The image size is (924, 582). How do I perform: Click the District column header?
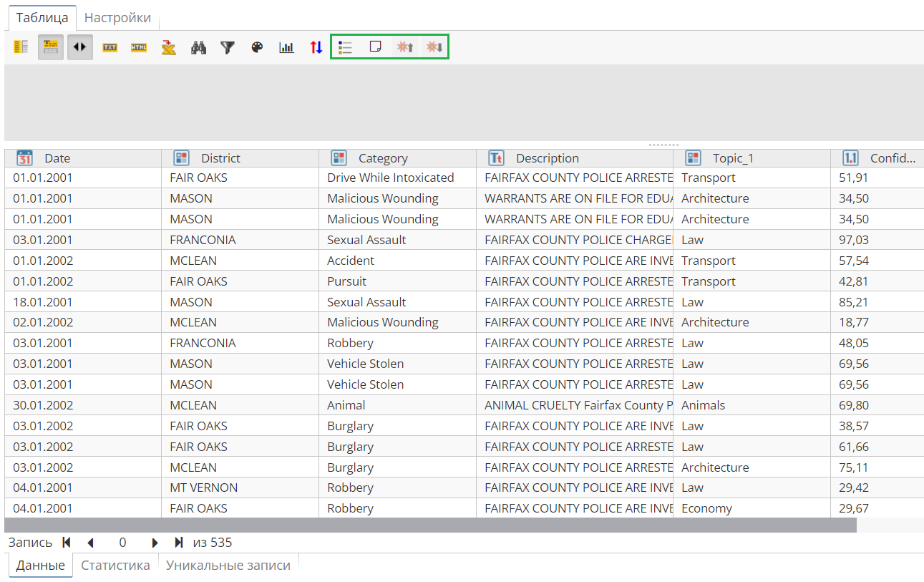pos(240,158)
